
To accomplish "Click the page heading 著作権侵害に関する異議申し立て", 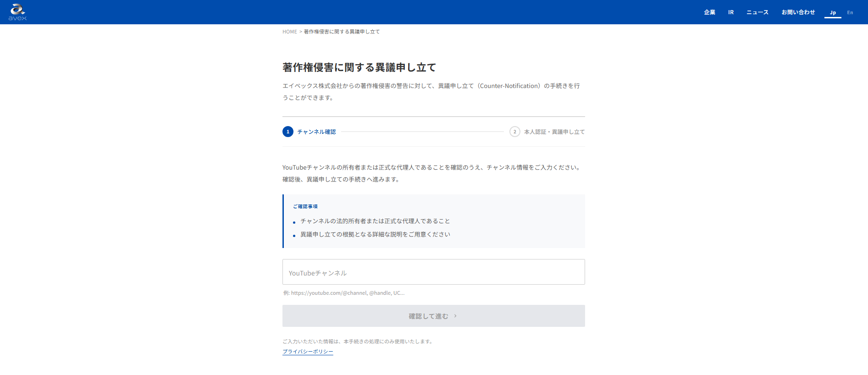I will pos(359,67).
